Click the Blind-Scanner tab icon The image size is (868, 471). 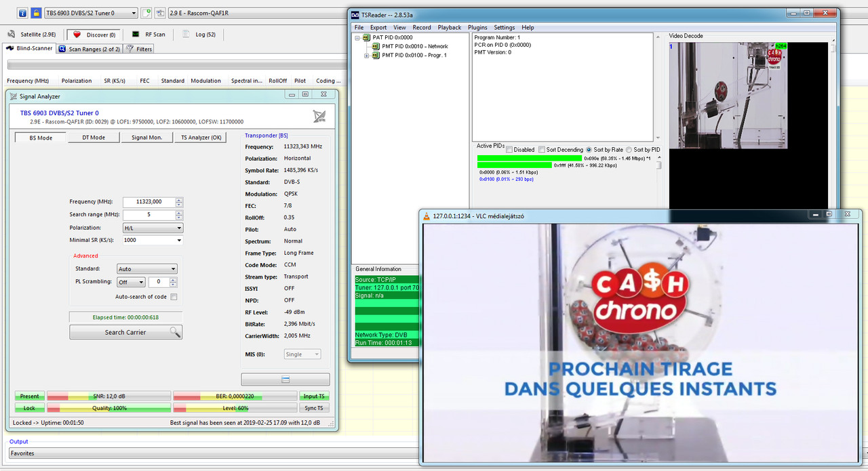[10, 48]
